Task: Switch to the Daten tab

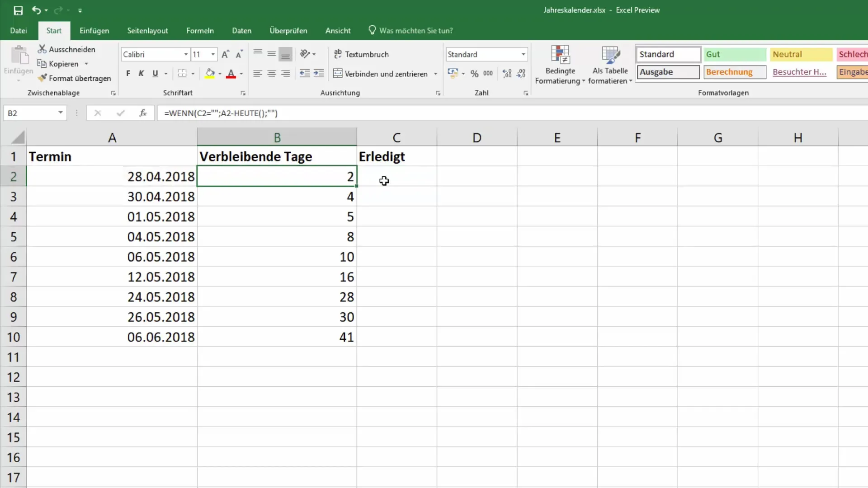Action: pos(242,30)
